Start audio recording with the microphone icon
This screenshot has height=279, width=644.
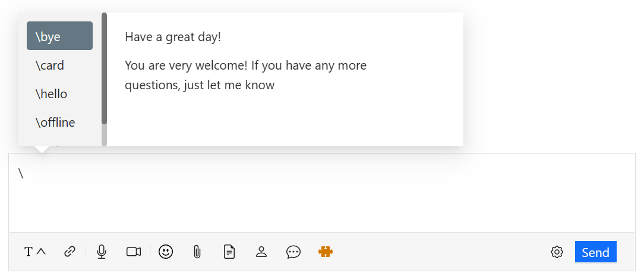pos(102,252)
